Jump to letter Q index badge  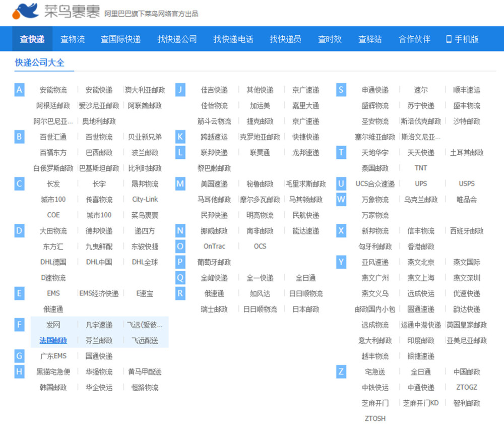tap(180, 277)
